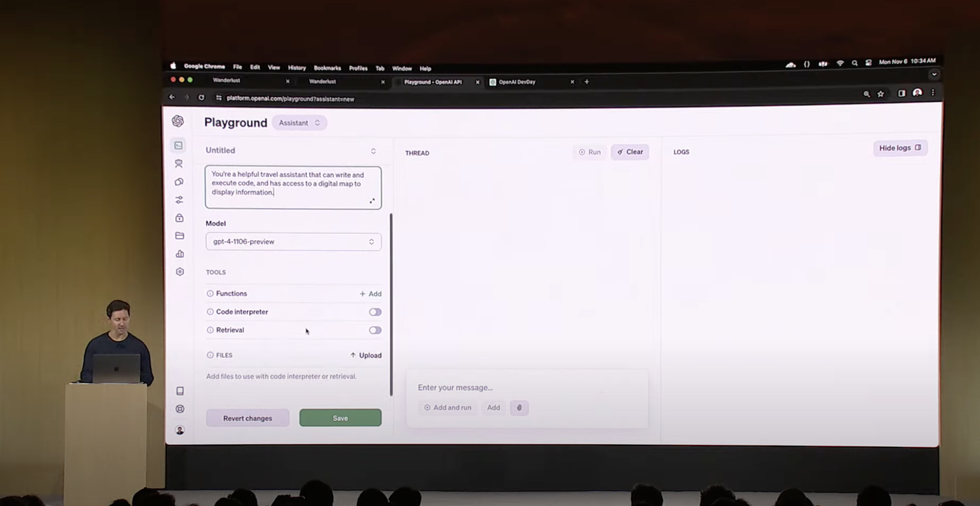Click the Hide logs button

900,148
